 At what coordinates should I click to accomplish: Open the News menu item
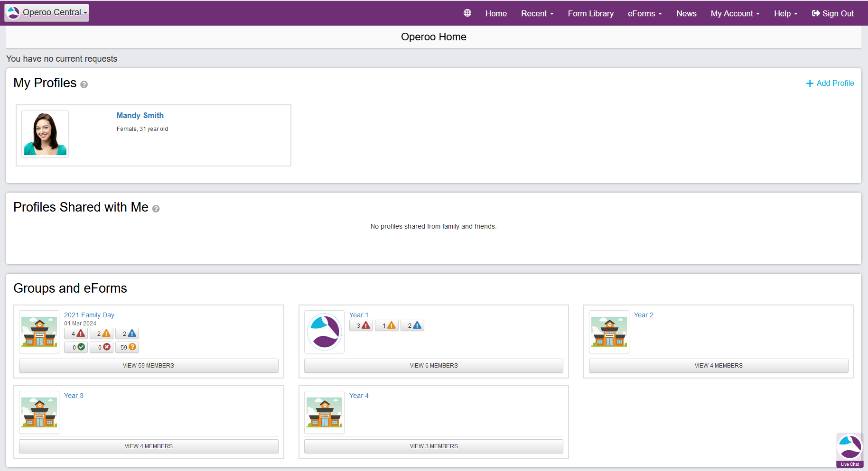(686, 13)
